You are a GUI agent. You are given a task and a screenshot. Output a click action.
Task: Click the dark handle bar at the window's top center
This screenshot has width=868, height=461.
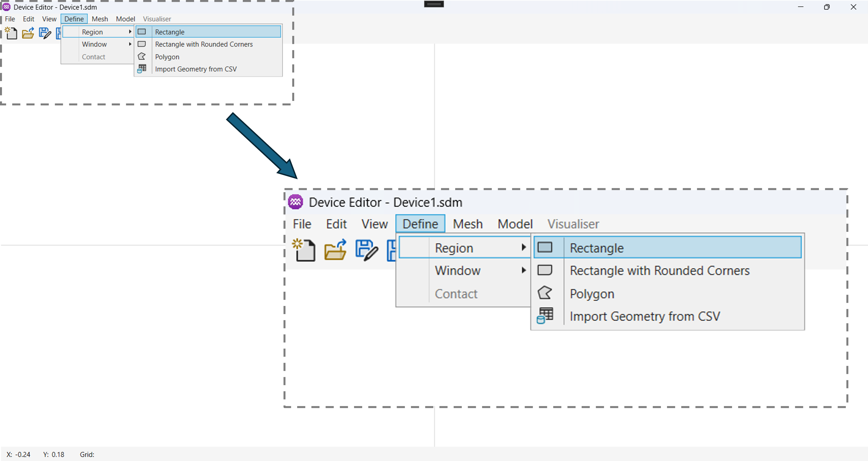coord(434,4)
